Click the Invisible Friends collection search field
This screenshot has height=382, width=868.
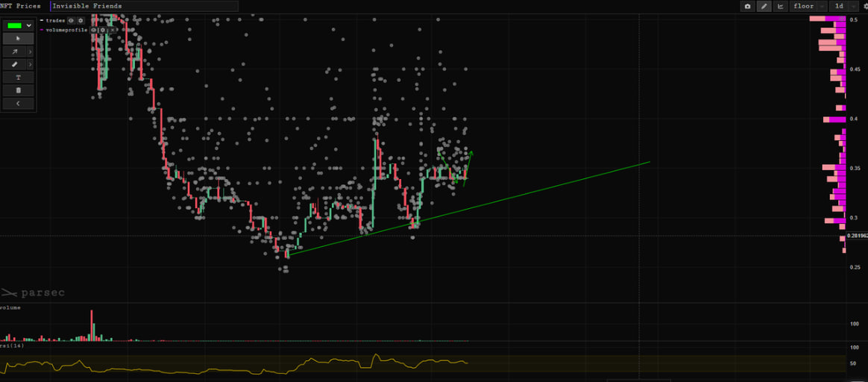[x=144, y=6]
